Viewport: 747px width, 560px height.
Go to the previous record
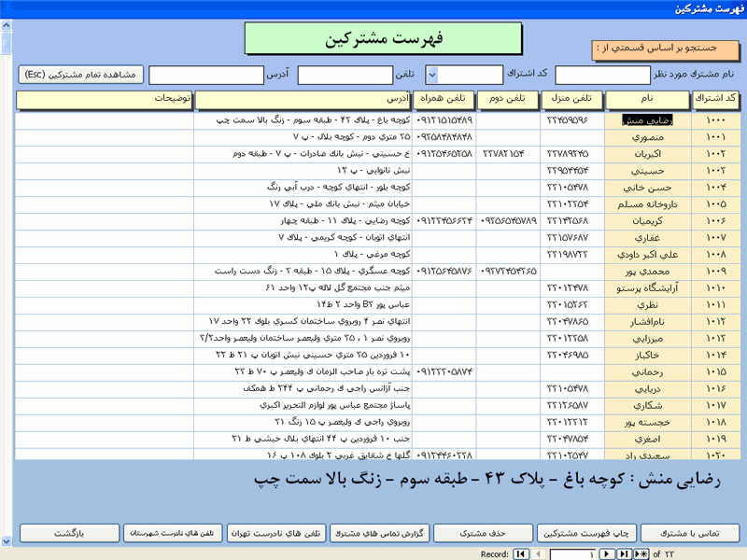(x=539, y=553)
